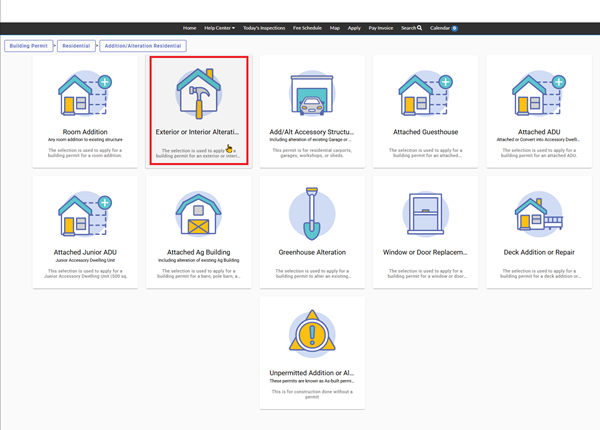Click the Attached Guesthouse icon
Viewport: 600px width, 430px height.
(x=426, y=94)
